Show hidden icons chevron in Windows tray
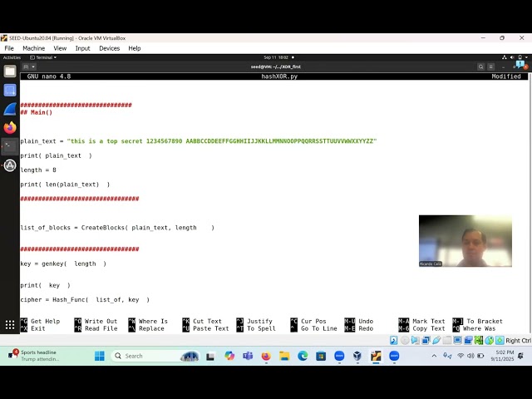This screenshot has height=399, width=532. pyautogui.click(x=434, y=356)
